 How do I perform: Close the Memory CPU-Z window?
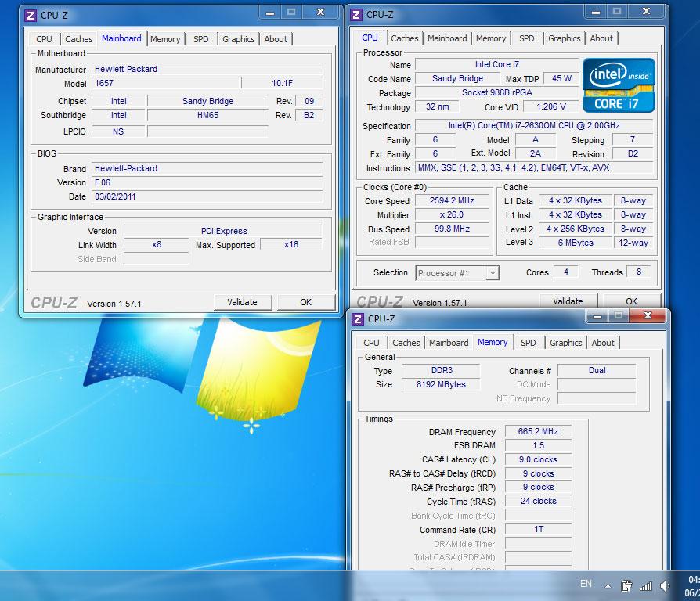[648, 315]
